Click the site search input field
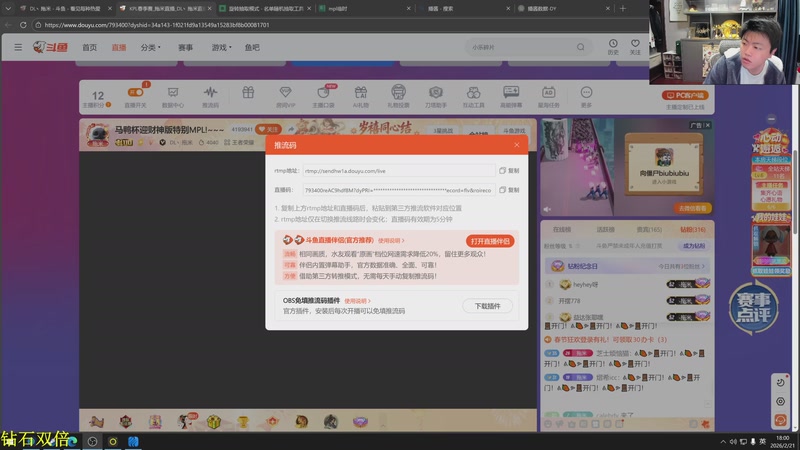800x450 pixels. coord(520,47)
